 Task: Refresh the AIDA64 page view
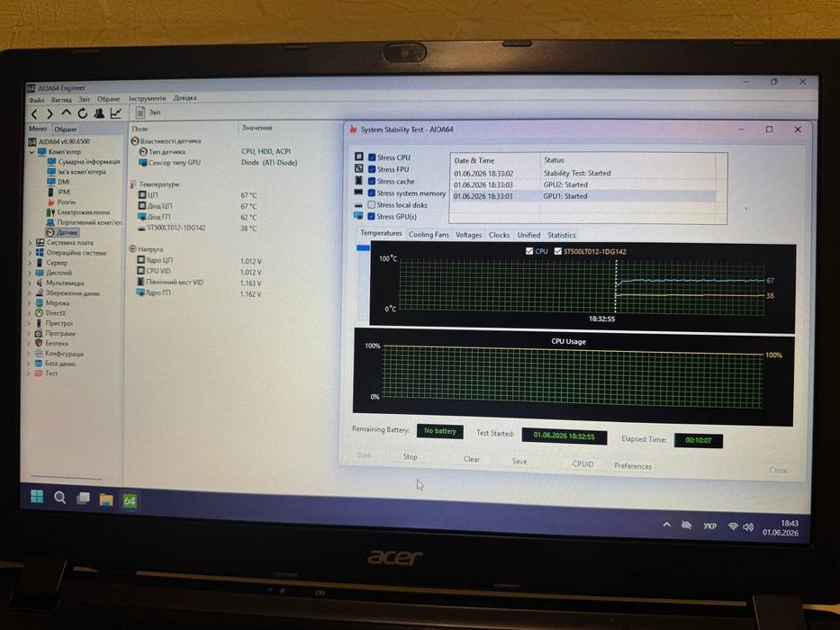pyautogui.click(x=82, y=113)
